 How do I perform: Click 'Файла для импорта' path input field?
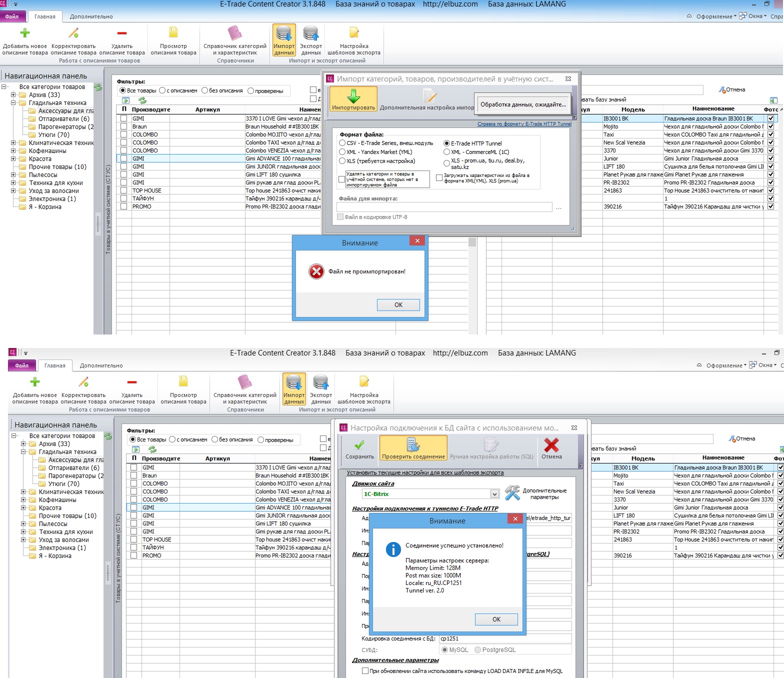point(444,207)
